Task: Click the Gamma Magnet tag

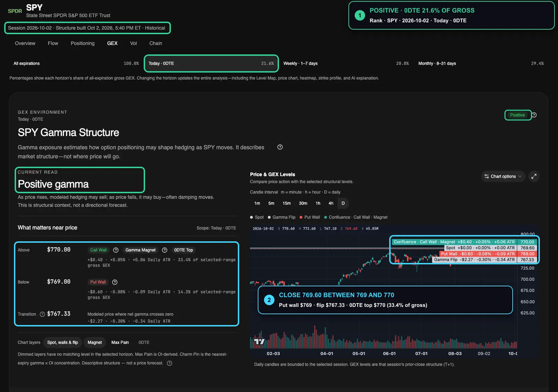Action: 141,250
